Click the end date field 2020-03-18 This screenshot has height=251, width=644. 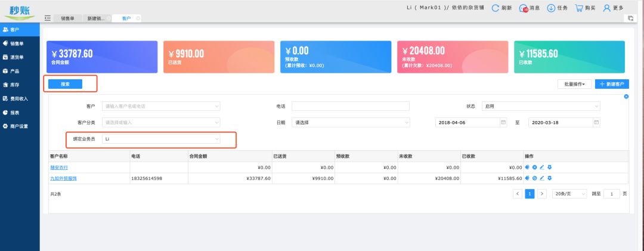click(x=564, y=122)
